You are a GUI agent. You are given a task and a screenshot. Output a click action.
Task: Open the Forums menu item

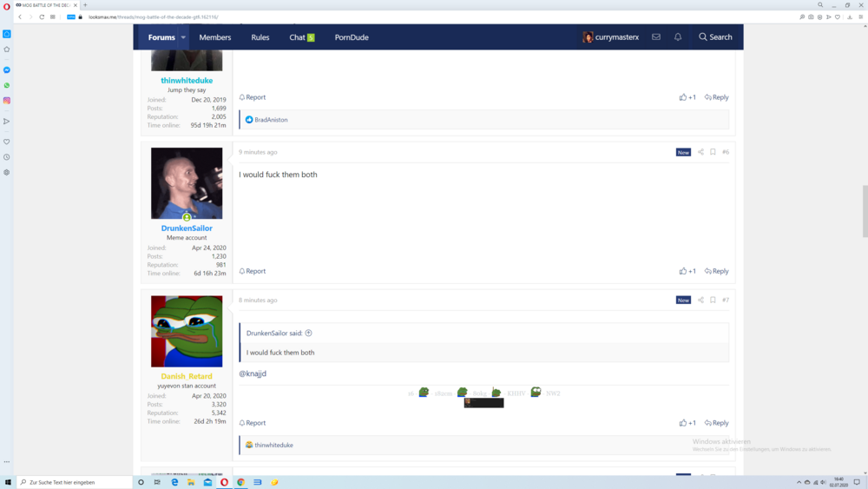161,37
